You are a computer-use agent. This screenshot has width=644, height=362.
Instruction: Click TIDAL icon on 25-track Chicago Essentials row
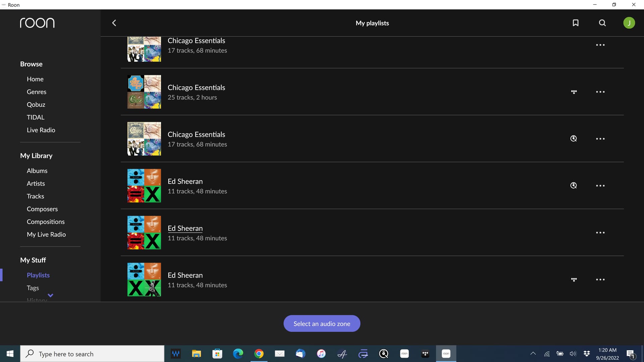[574, 92]
